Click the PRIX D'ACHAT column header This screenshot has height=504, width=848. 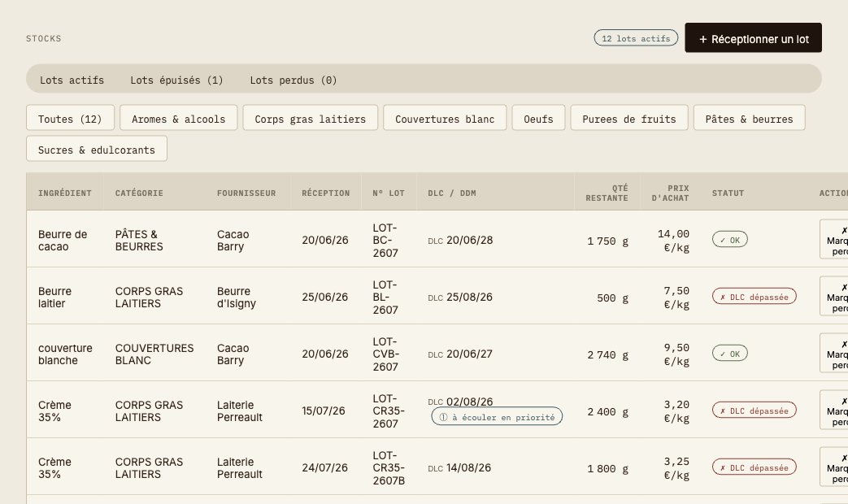click(670, 193)
